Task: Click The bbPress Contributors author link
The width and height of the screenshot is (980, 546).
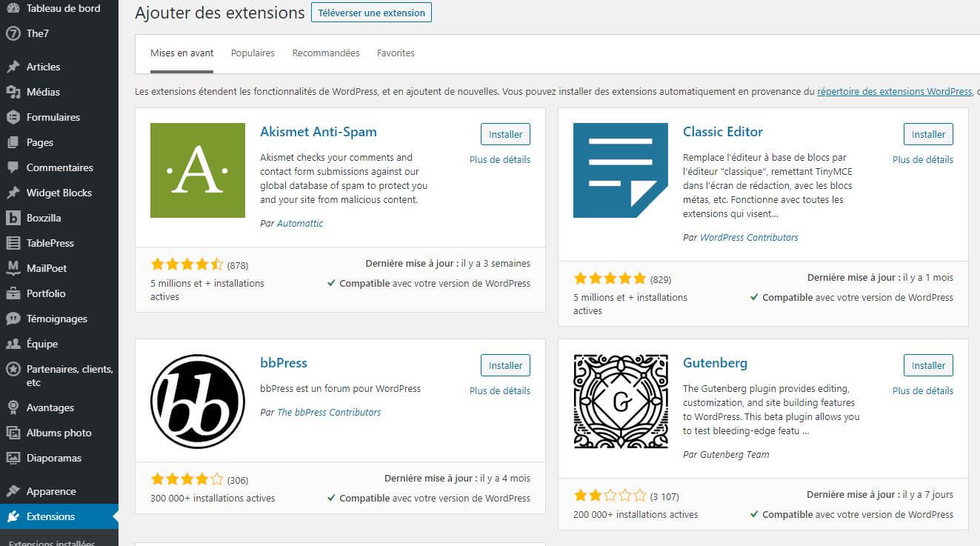Action: 329,412
